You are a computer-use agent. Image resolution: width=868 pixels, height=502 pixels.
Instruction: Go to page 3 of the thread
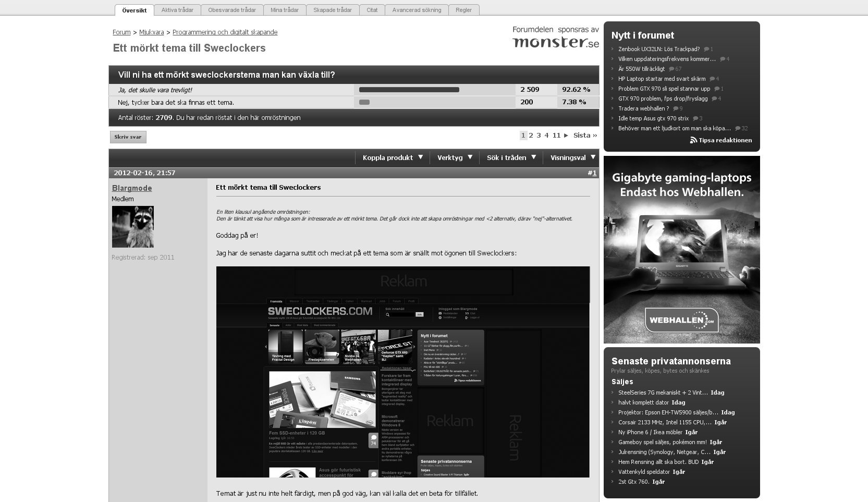point(539,136)
